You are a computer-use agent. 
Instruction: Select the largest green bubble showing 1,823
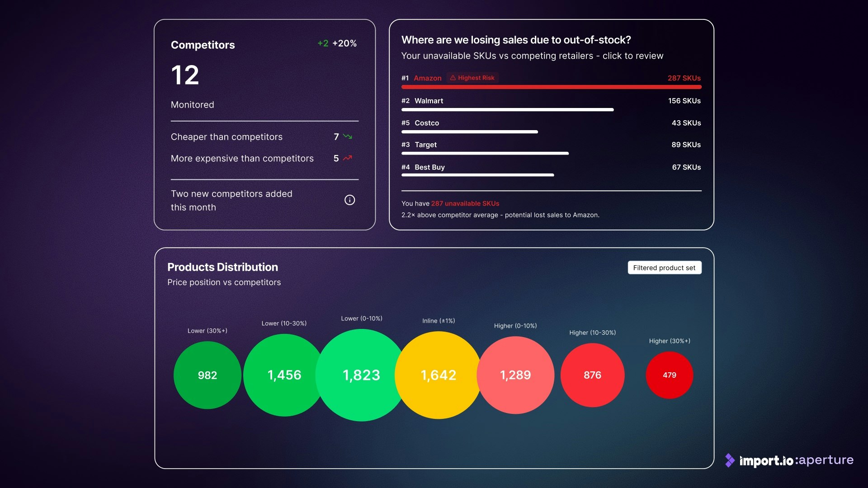(x=361, y=375)
